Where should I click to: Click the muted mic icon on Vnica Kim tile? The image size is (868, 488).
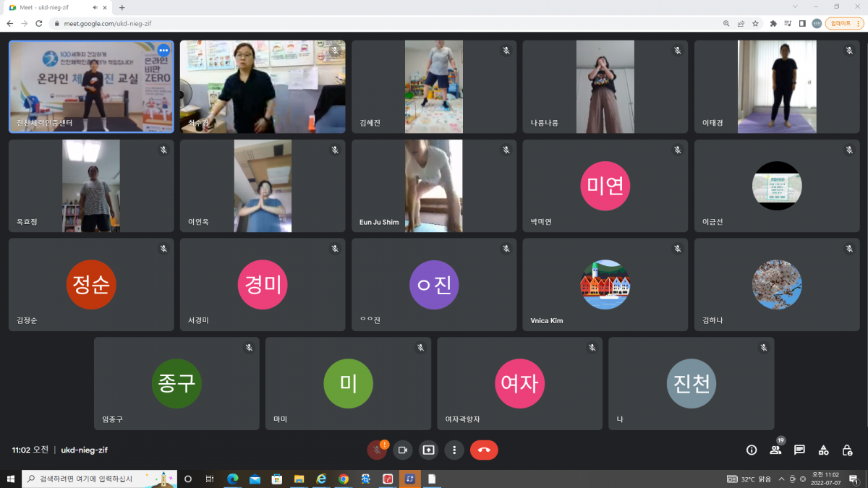pyautogui.click(x=678, y=249)
